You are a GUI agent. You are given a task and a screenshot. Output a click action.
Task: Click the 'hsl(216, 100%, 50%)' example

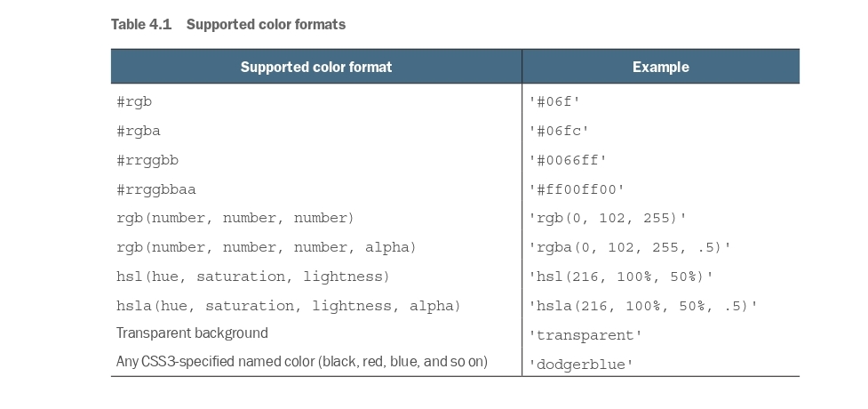point(621,277)
